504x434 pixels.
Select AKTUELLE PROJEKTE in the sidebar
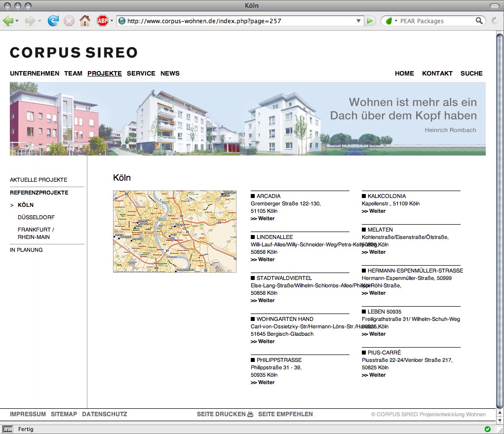tap(39, 180)
